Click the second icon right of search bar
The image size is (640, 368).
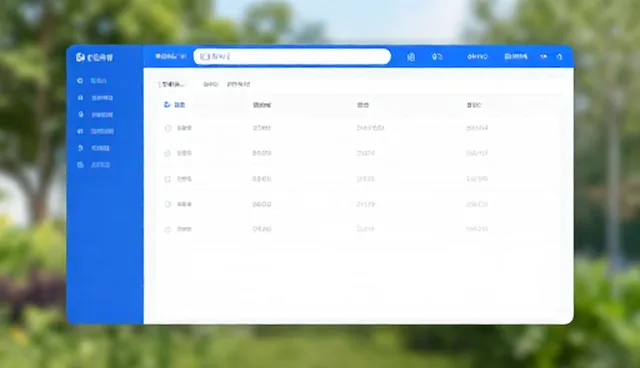coord(437,57)
